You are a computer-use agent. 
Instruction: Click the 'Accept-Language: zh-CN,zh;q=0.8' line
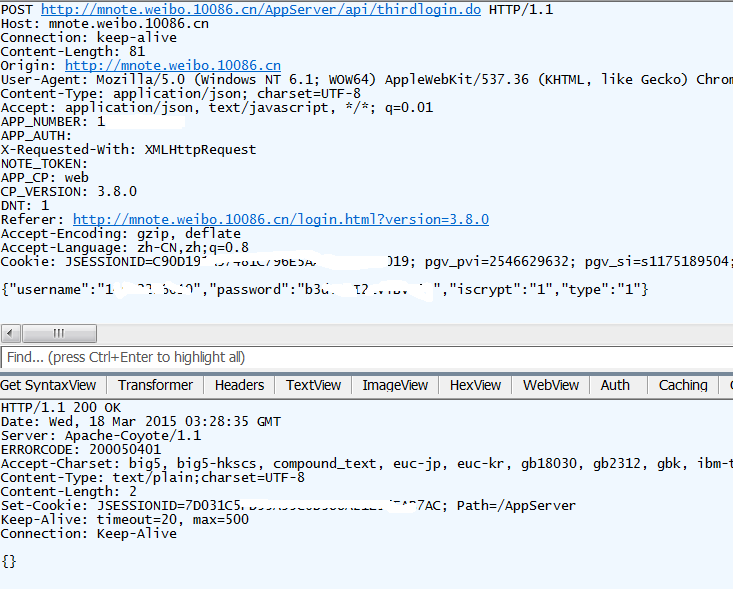point(125,248)
